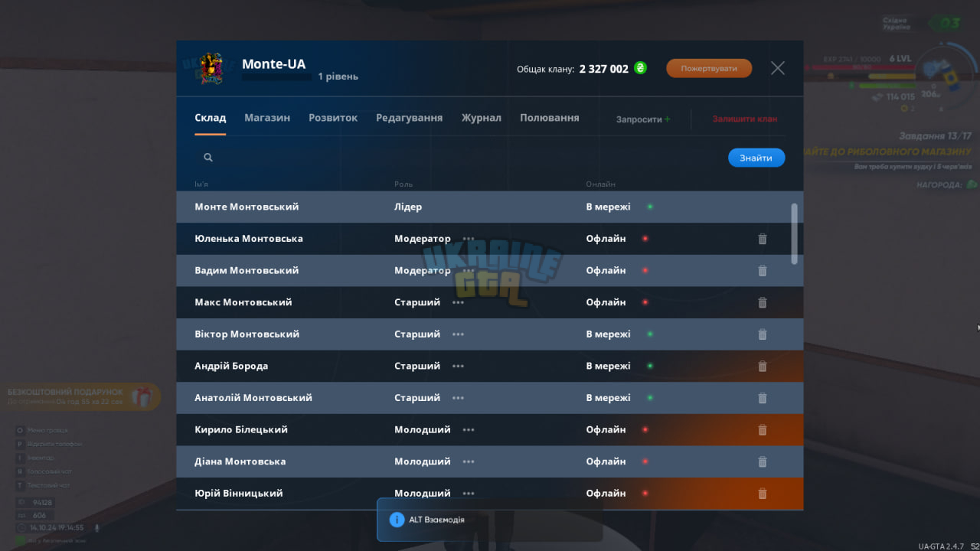
Task: Click the free gift box icon
Action: (x=142, y=396)
